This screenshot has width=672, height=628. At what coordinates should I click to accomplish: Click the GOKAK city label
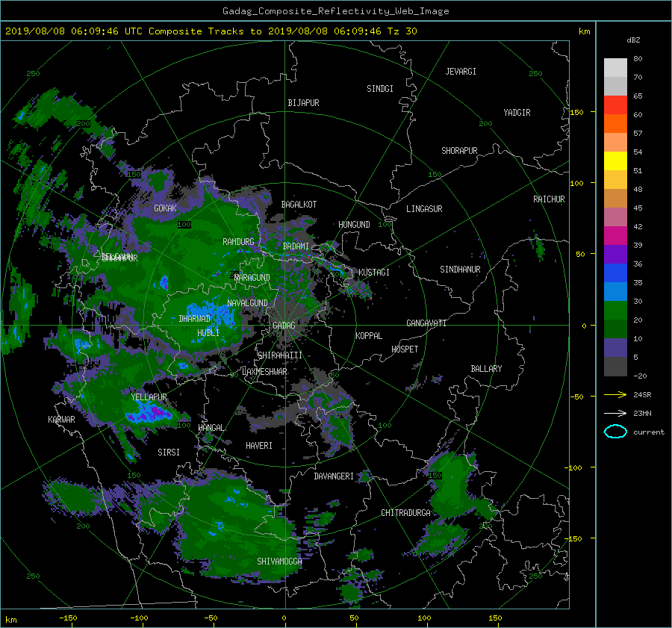pos(165,208)
